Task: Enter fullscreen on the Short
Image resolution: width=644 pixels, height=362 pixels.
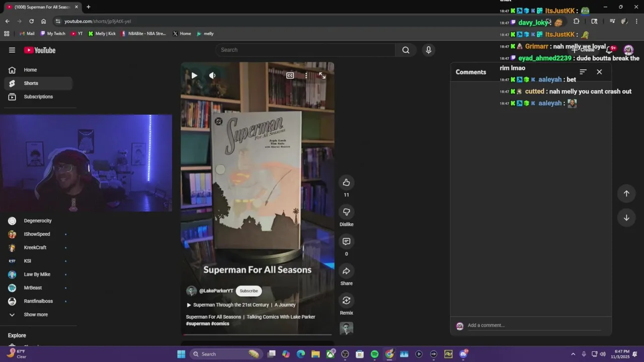Action: 322,75
